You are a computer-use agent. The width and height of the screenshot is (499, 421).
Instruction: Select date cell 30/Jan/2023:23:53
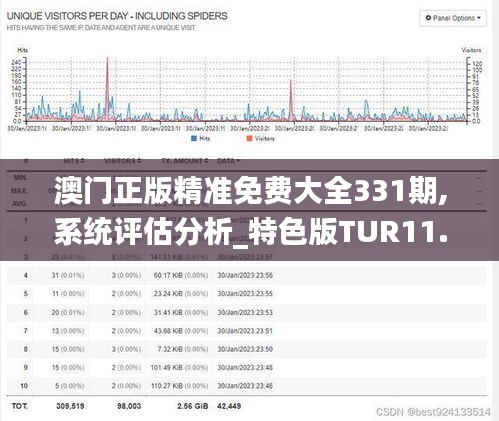tap(245, 312)
